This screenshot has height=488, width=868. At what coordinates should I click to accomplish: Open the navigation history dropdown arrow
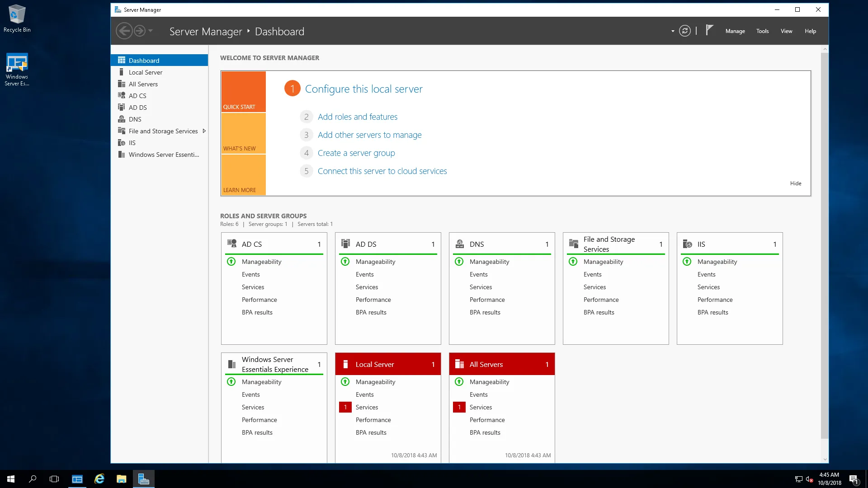click(x=151, y=31)
